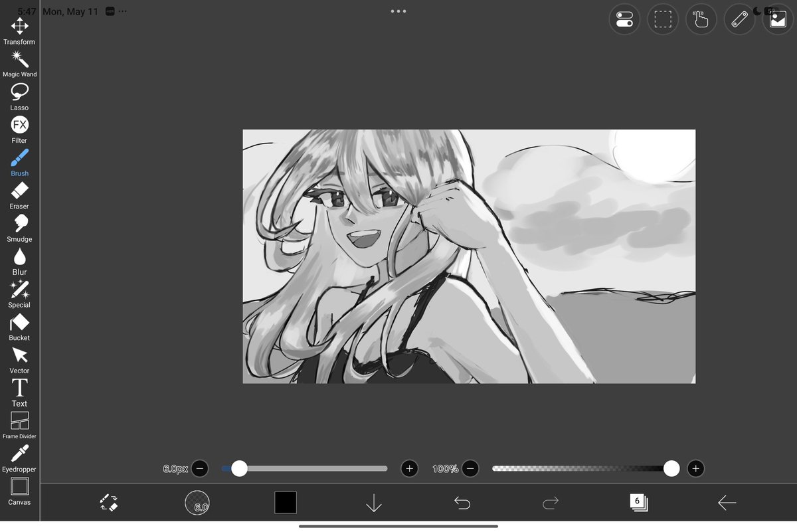Click the brush size slider track
The image size is (797, 532).
point(305,468)
